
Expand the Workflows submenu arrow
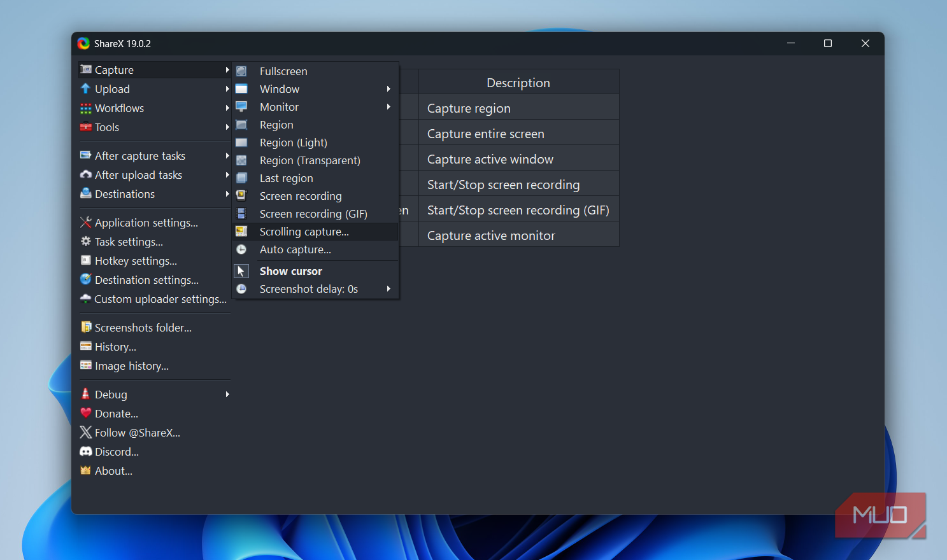tap(227, 108)
